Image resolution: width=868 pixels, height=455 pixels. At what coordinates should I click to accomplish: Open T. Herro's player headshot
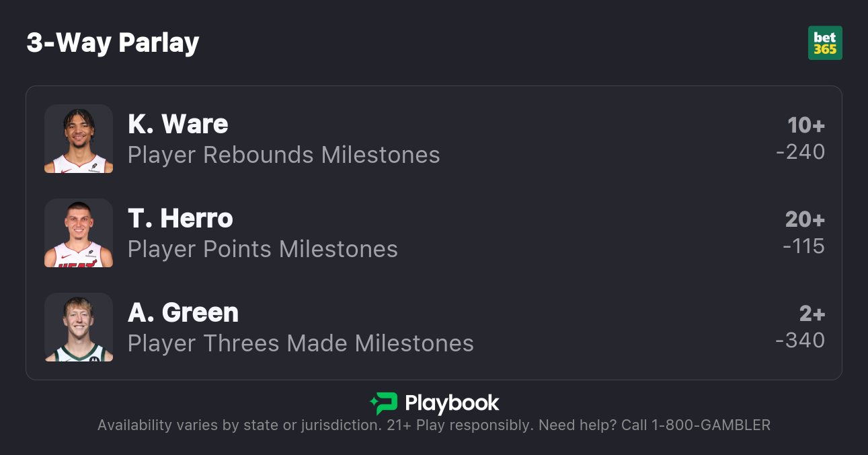79,233
